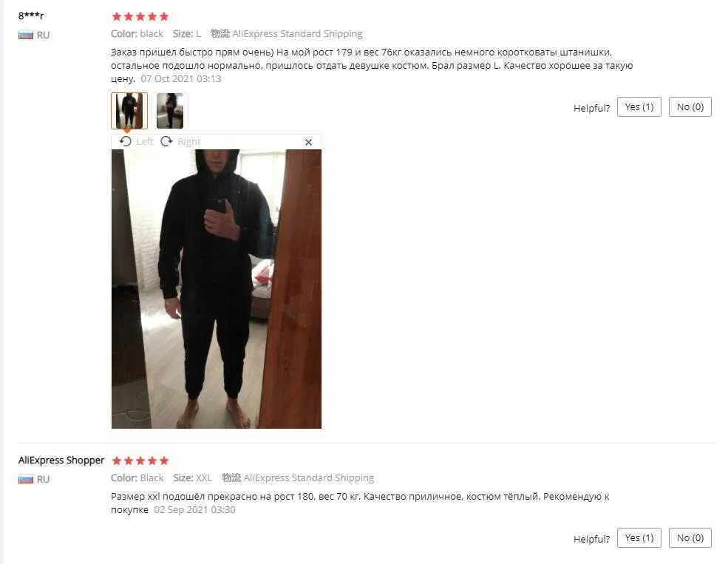Open the second review photo thumbnail
The height and width of the screenshot is (564, 728).
click(170, 110)
